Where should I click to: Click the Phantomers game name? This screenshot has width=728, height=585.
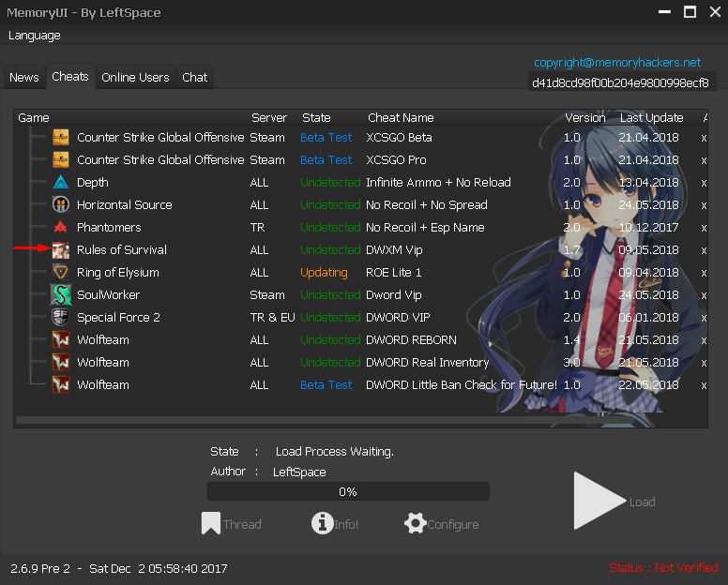point(109,227)
